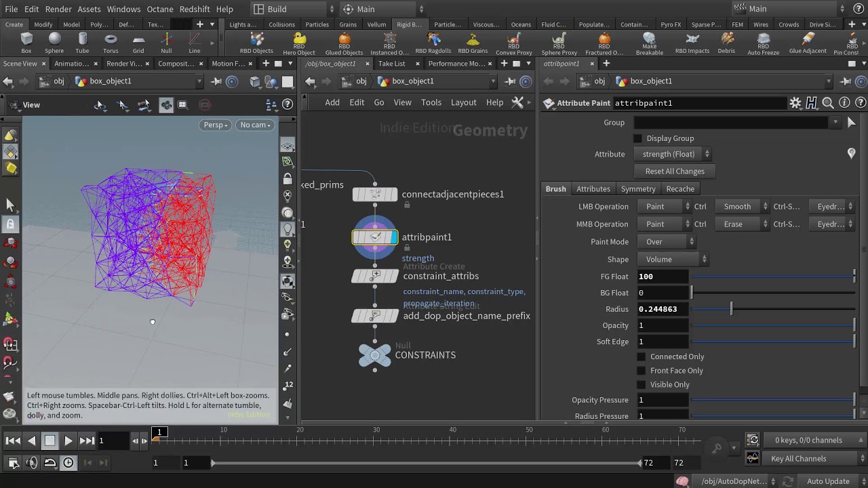Click the RBD Grains shelf tool

(473, 43)
